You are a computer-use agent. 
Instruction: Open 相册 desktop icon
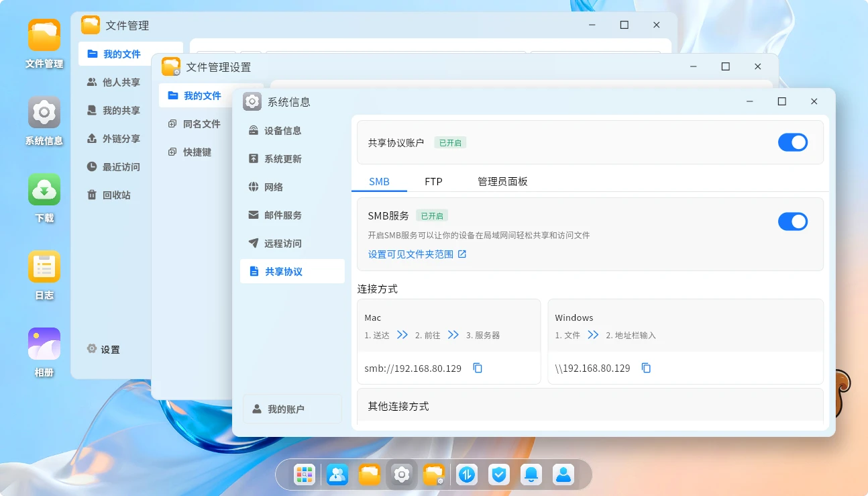(x=44, y=344)
